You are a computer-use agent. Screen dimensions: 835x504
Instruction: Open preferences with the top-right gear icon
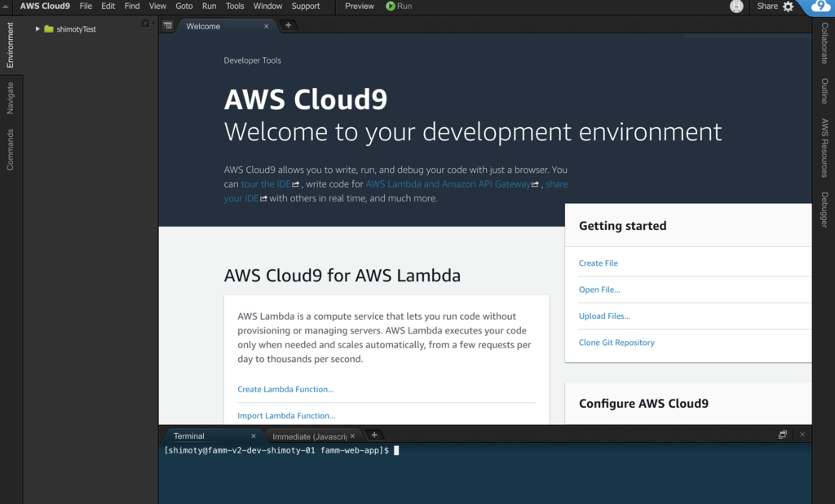coord(788,7)
